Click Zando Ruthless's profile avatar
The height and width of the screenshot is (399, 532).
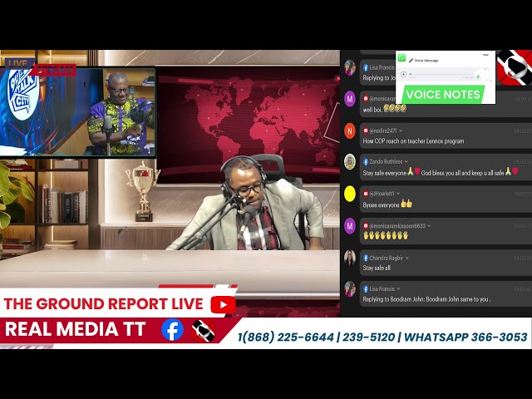coord(350,161)
